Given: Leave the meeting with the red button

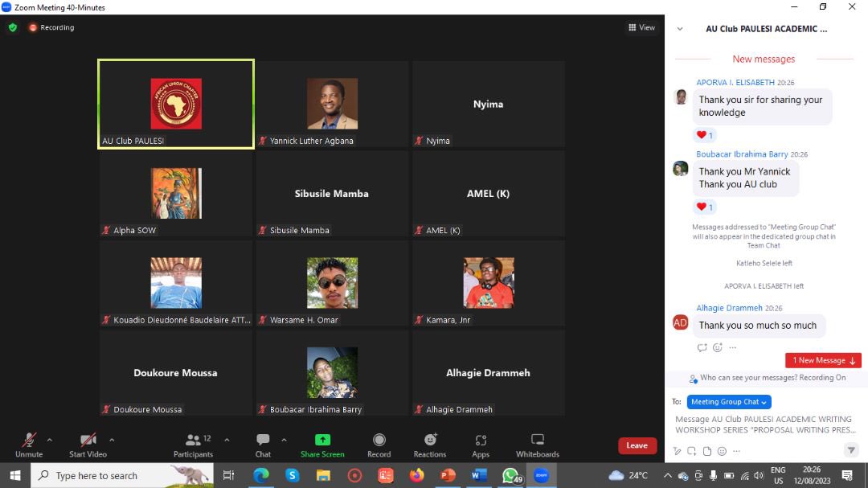Looking at the screenshot, I should (x=637, y=445).
